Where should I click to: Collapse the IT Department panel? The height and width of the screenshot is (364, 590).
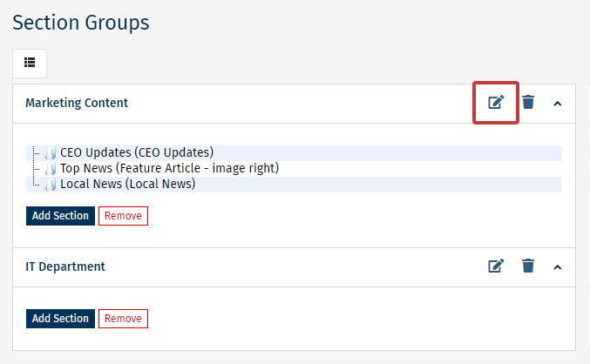558,267
